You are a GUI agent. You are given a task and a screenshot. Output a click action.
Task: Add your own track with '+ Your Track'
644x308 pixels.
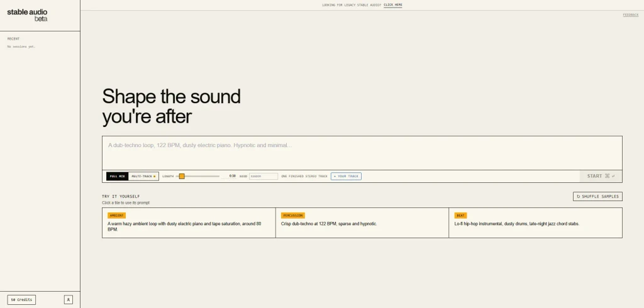(346, 176)
